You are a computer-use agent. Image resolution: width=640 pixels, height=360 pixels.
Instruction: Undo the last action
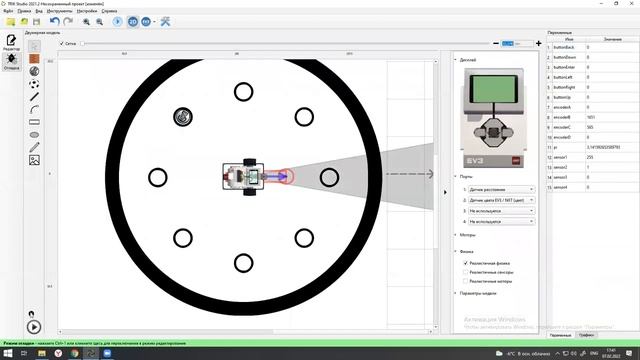click(x=55, y=22)
